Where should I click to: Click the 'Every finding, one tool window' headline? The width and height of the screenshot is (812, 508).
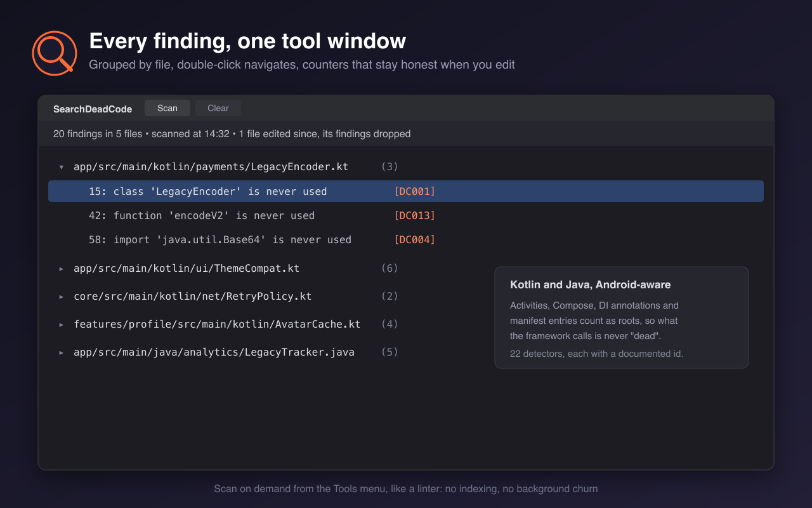pos(247,41)
